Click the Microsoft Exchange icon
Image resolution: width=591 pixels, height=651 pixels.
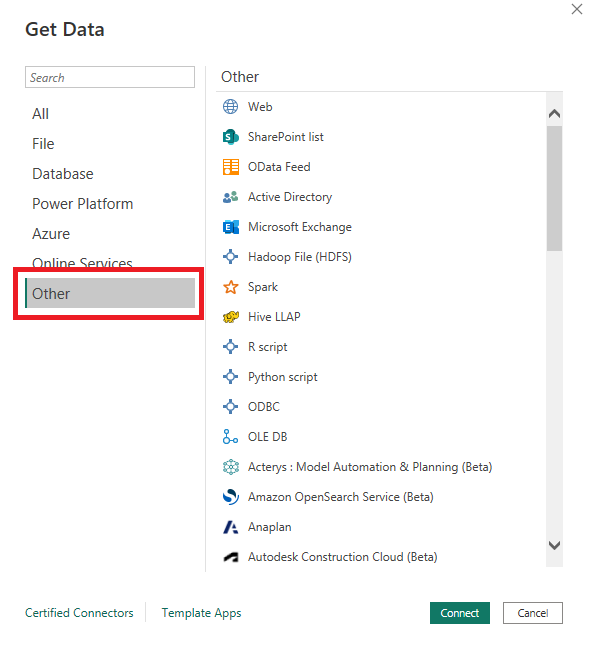231,227
